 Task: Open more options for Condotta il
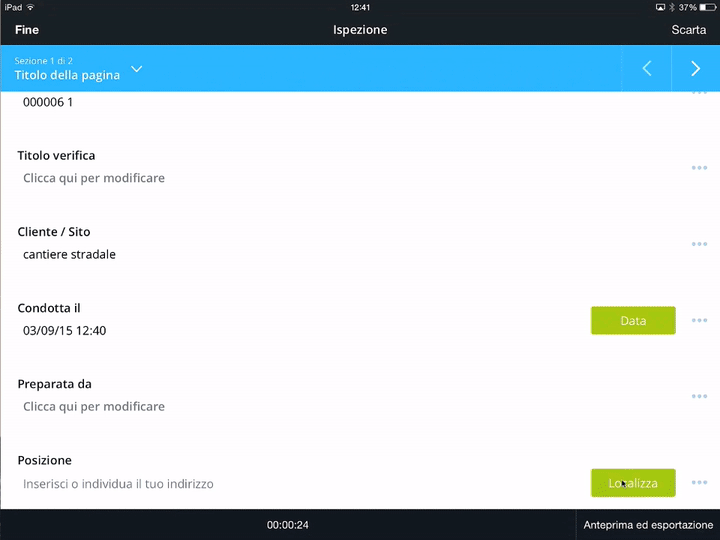(699, 320)
